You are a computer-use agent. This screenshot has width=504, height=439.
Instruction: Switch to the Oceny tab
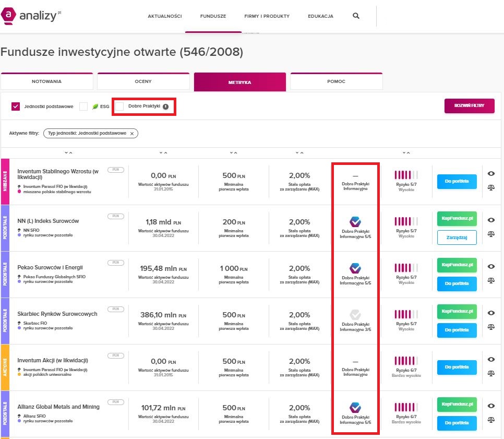tap(143, 81)
